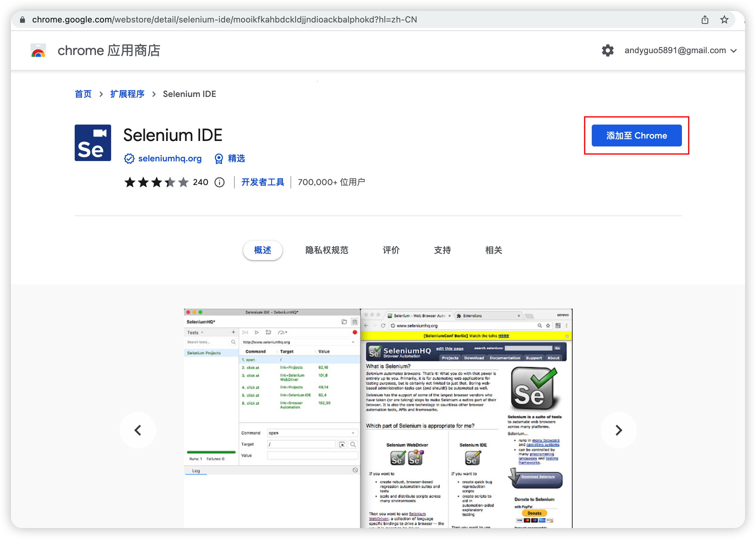
Task: Open rating info via the circled i icon
Action: point(220,182)
